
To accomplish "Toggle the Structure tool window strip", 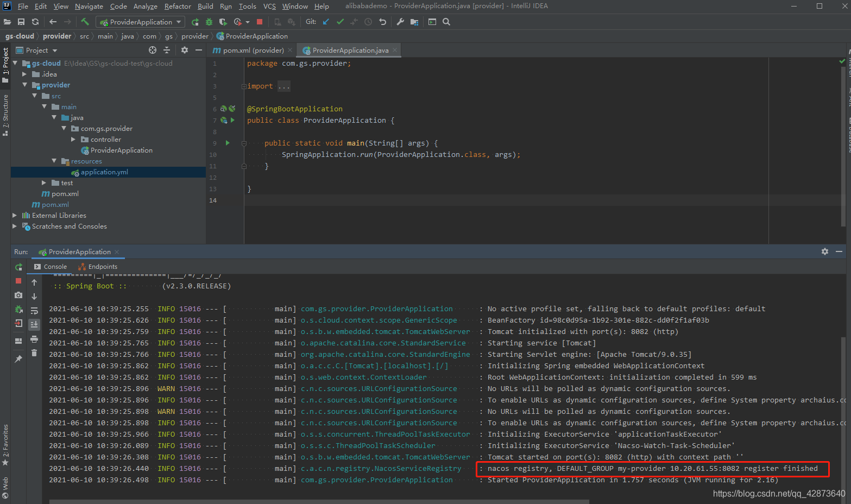I will (5, 115).
